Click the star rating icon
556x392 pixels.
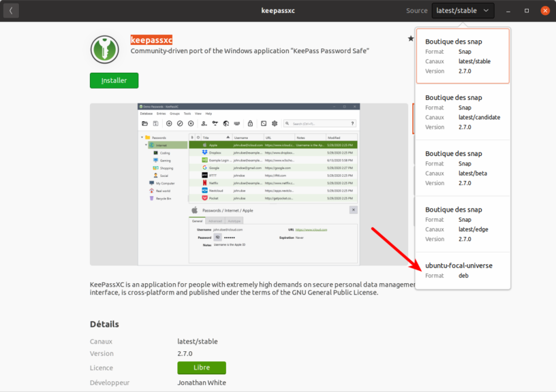[x=411, y=38]
